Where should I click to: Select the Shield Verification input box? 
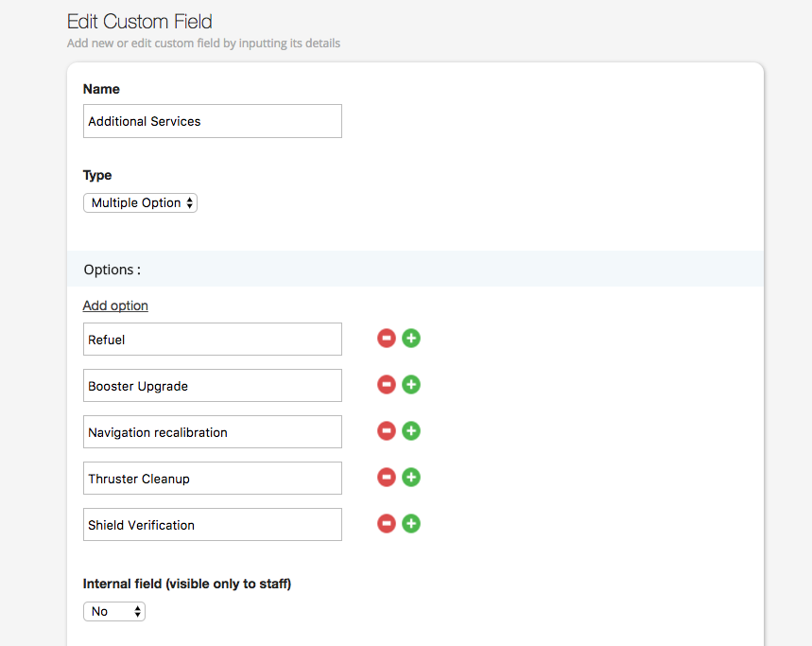pos(213,525)
